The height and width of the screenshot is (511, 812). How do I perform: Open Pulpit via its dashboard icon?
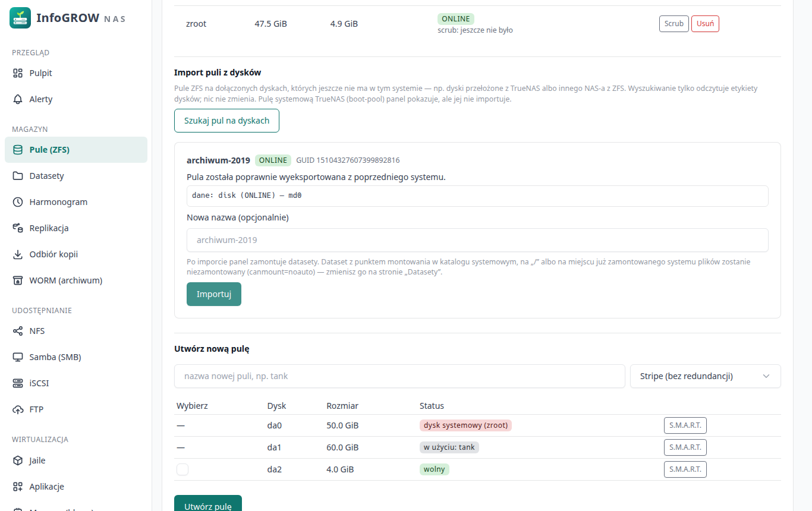[x=18, y=73]
